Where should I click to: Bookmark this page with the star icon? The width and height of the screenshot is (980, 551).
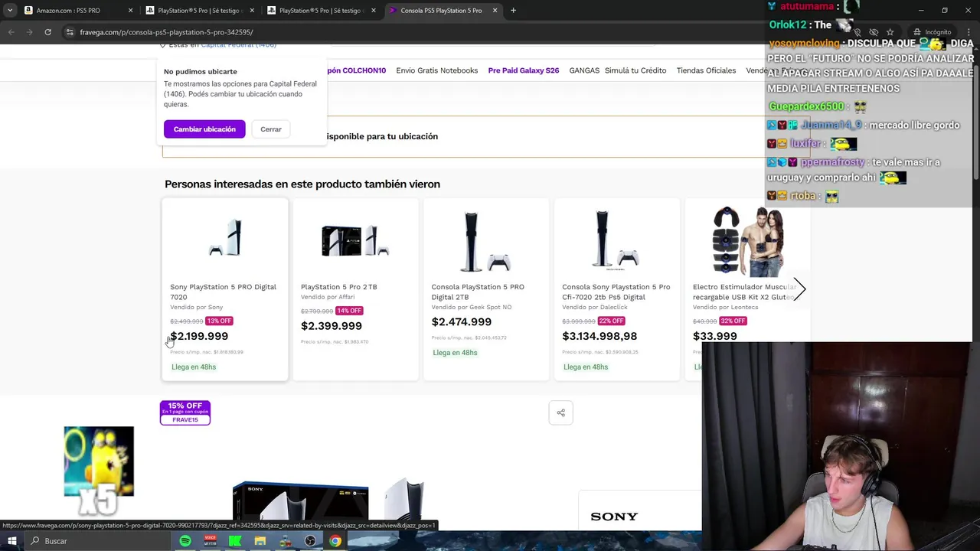[890, 32]
